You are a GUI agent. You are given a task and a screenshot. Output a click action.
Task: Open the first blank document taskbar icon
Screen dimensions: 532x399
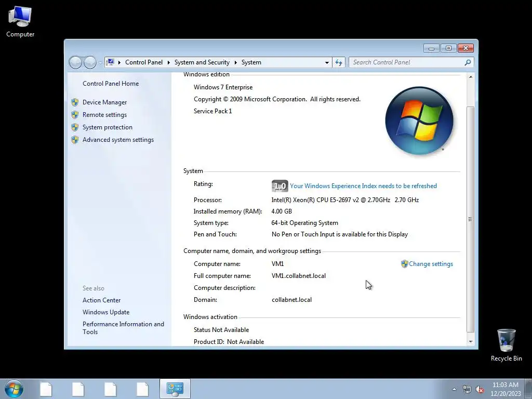pyautogui.click(x=46, y=389)
